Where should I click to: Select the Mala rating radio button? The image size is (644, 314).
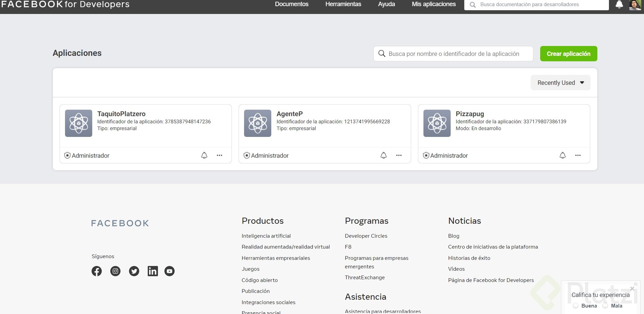[x=605, y=306]
